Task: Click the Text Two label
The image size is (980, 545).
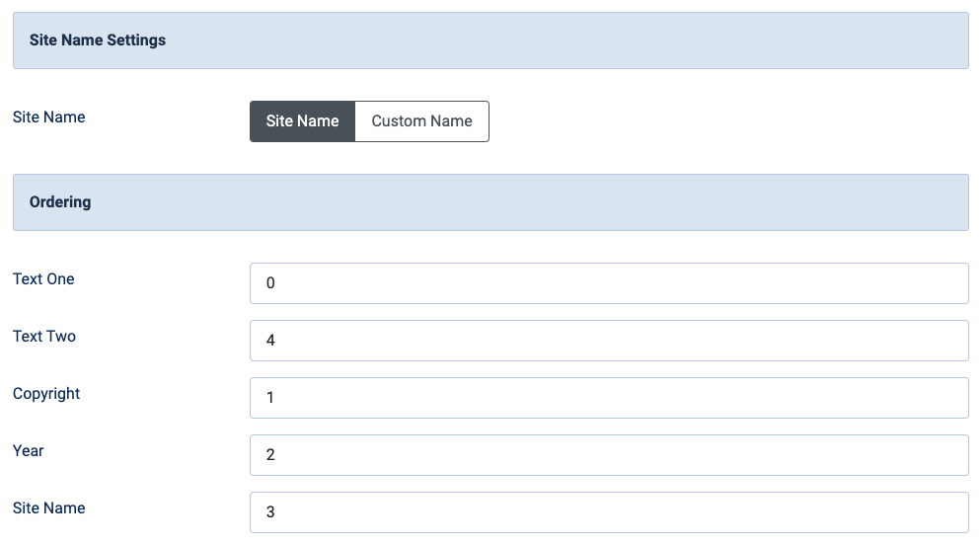Action: (x=44, y=337)
